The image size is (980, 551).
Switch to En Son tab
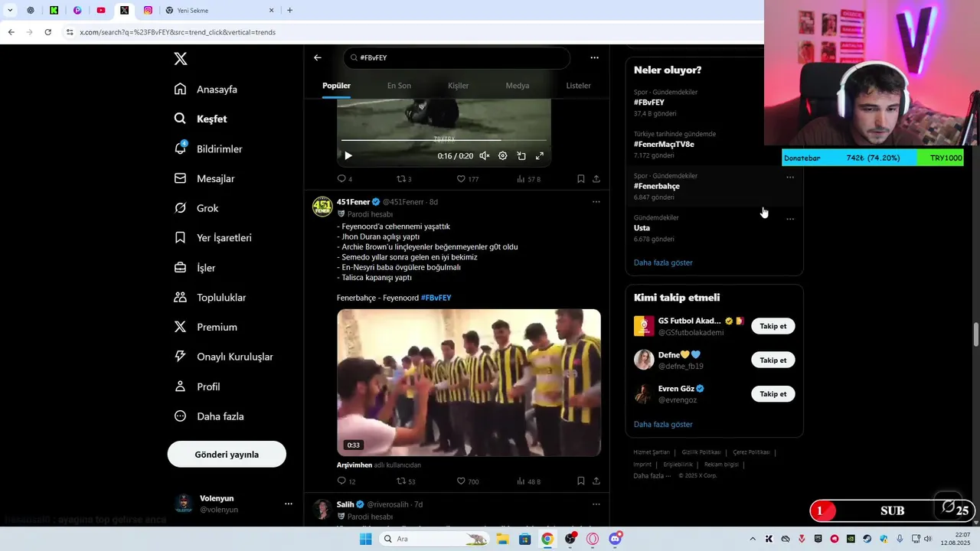399,86
